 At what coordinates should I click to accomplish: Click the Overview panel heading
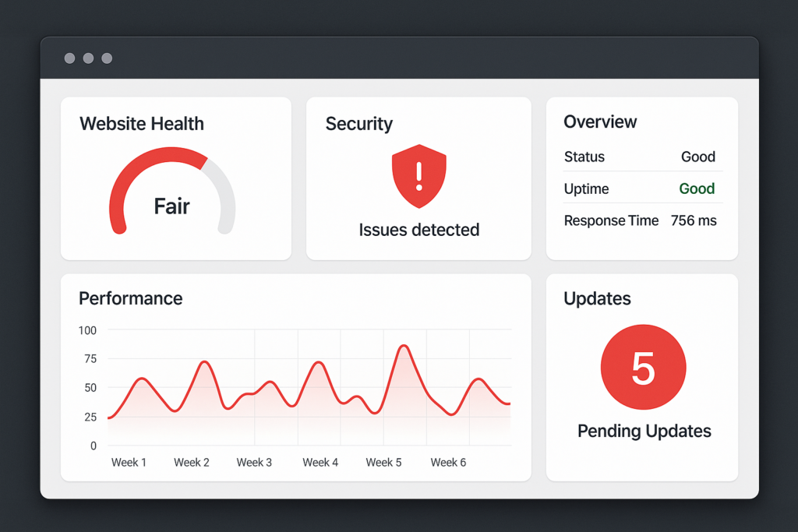click(x=600, y=122)
